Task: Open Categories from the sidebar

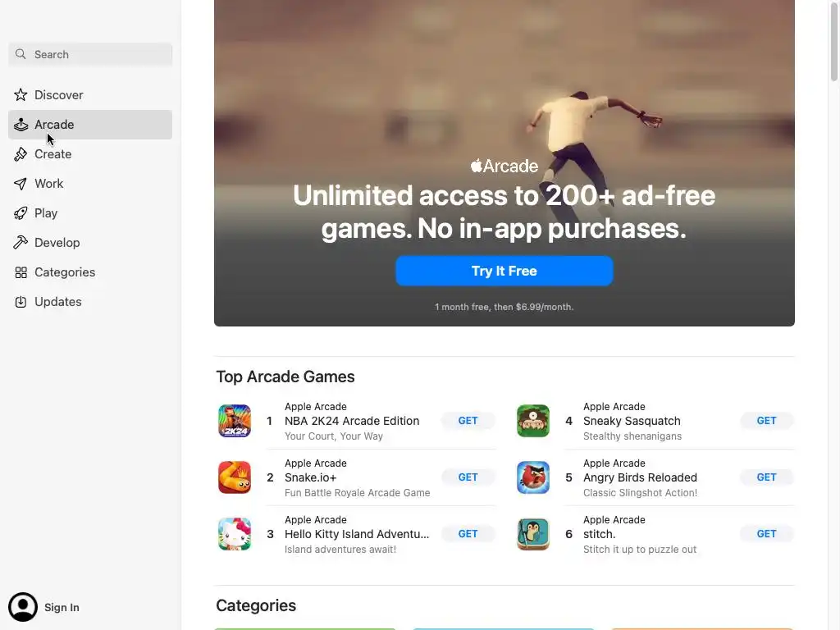Action: coord(90,272)
